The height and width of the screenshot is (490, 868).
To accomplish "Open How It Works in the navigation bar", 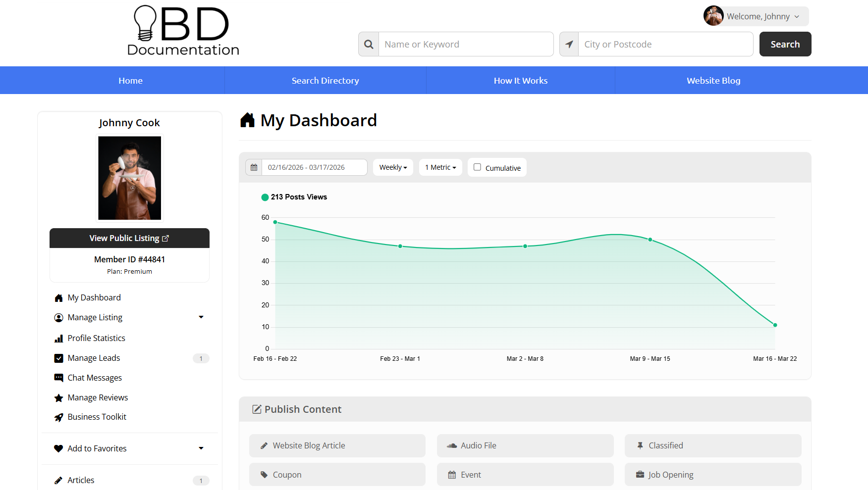I will [521, 81].
